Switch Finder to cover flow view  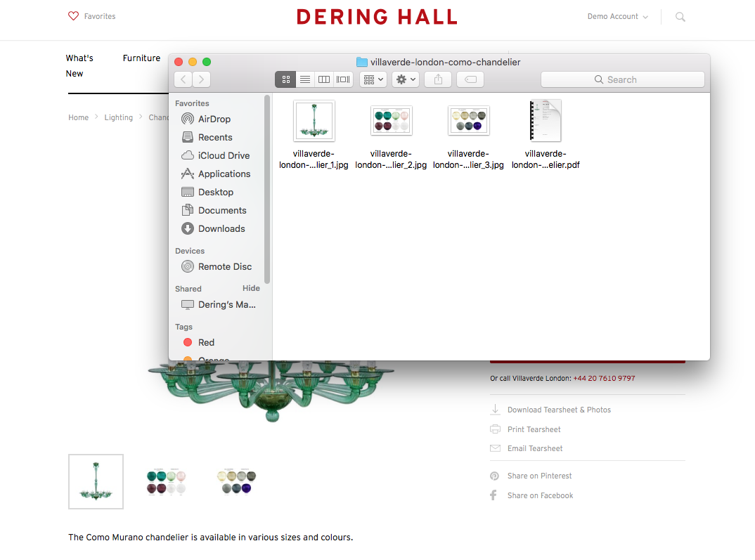click(x=343, y=79)
